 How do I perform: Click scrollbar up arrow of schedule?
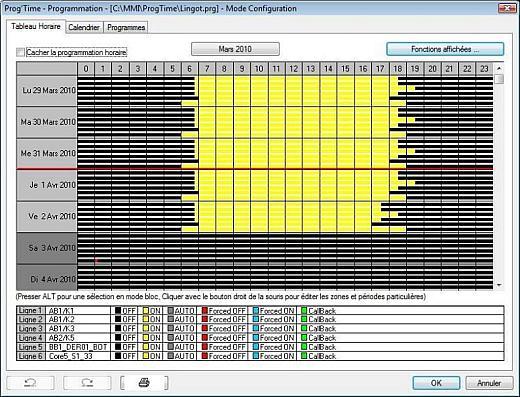499,68
